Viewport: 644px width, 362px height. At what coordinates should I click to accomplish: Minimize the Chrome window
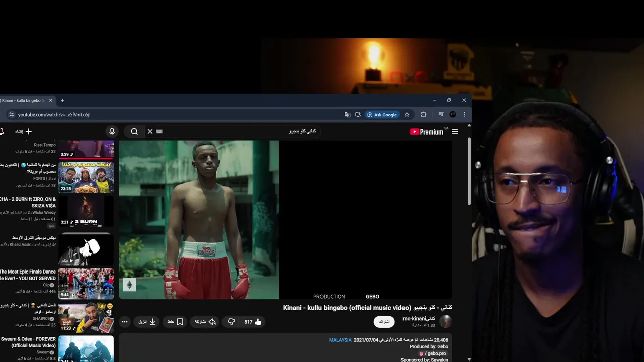click(x=434, y=100)
